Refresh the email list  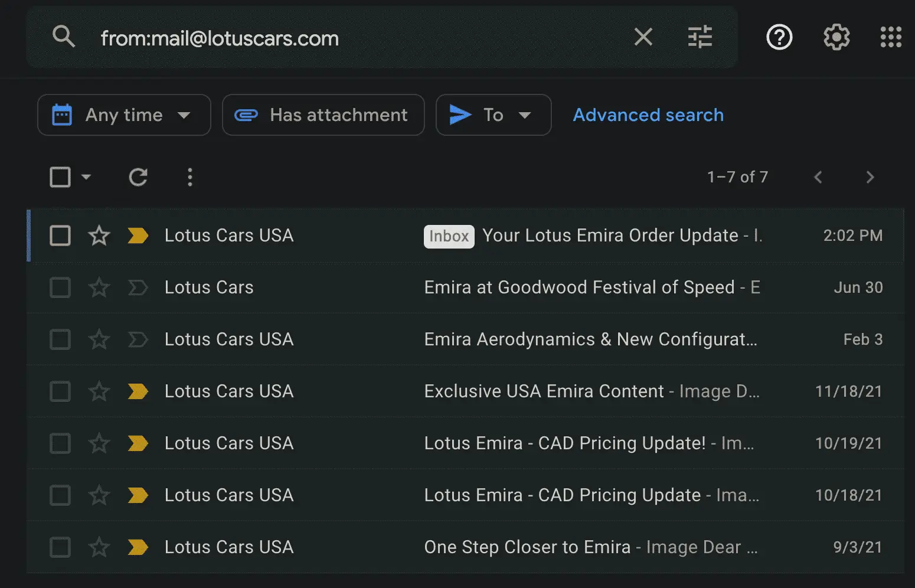(138, 177)
